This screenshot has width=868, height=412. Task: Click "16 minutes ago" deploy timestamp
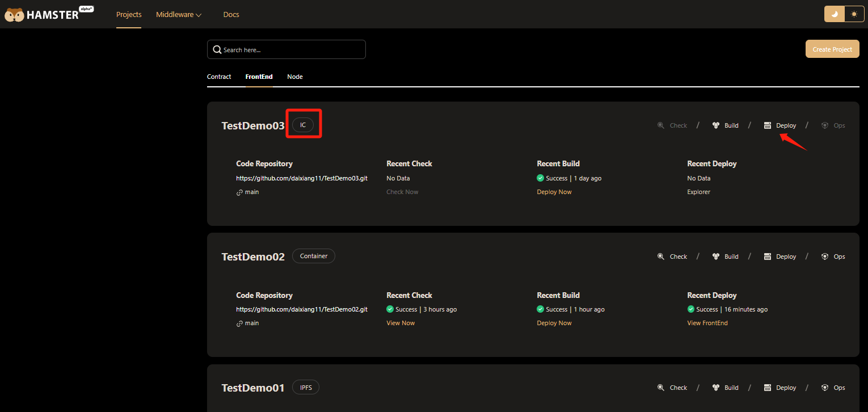coord(745,309)
